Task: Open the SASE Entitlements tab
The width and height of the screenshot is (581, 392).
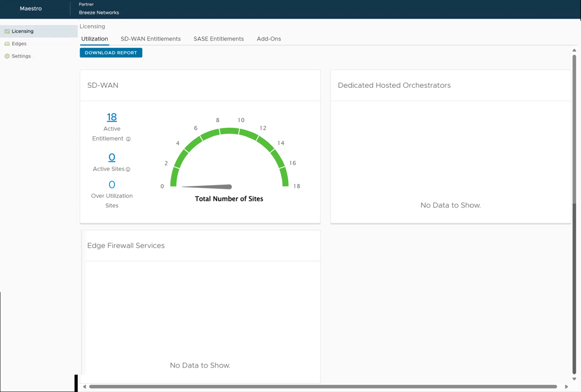Action: (x=219, y=38)
